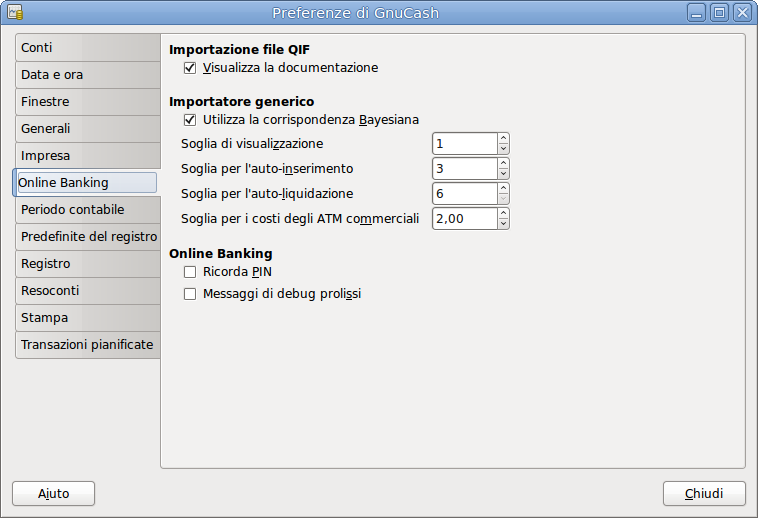This screenshot has height=518, width=758.
Task: Open the Conti preferences tab
Action: pyautogui.click(x=86, y=48)
